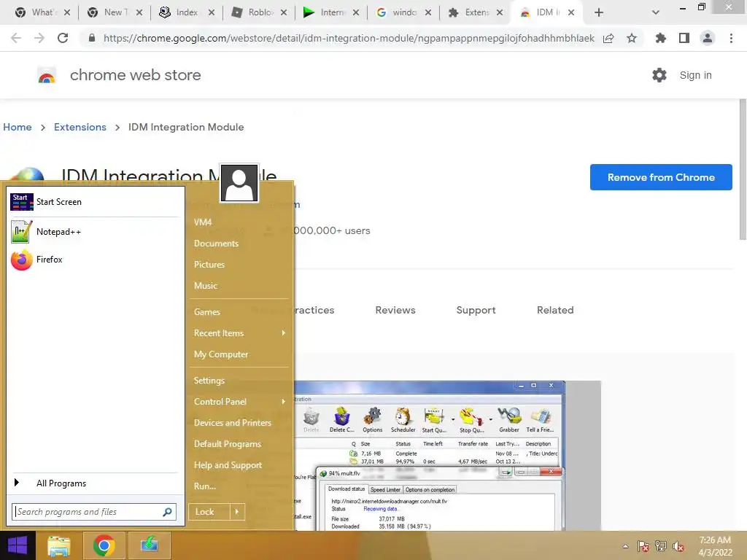Launch Firefox from the Start menu

pyautogui.click(x=94, y=260)
